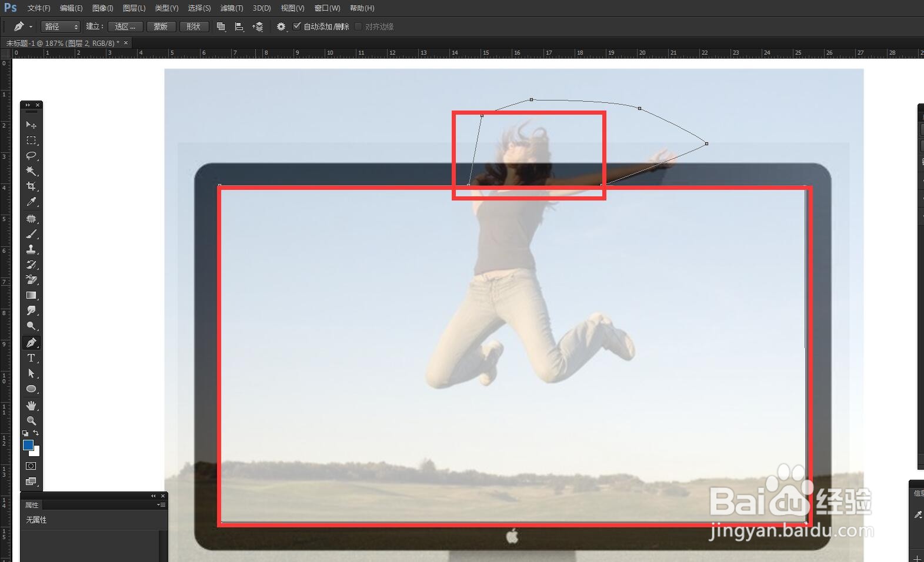Close the 属性 panel
Viewport: 924px width, 562px height.
tap(163, 496)
